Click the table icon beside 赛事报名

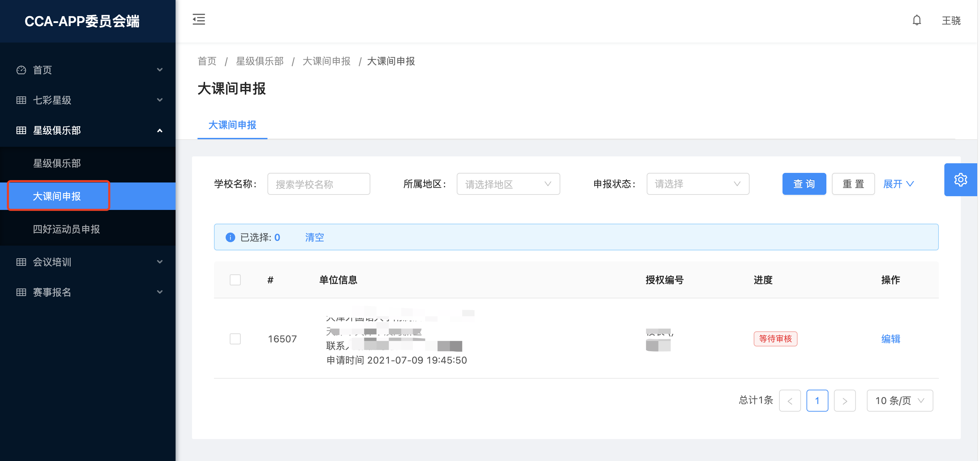tap(21, 292)
